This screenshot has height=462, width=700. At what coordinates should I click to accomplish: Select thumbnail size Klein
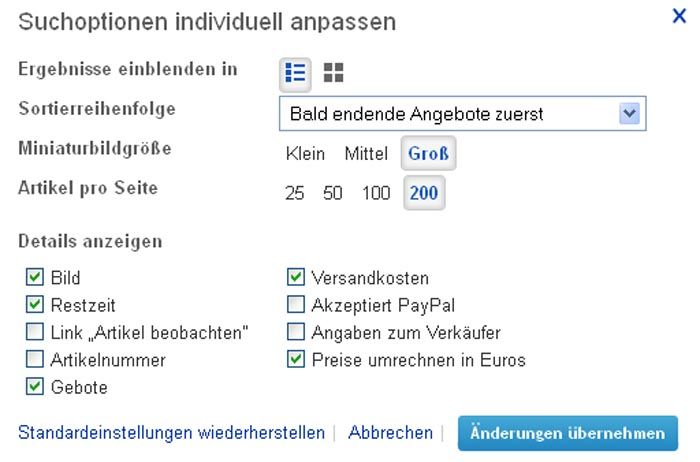[305, 154]
